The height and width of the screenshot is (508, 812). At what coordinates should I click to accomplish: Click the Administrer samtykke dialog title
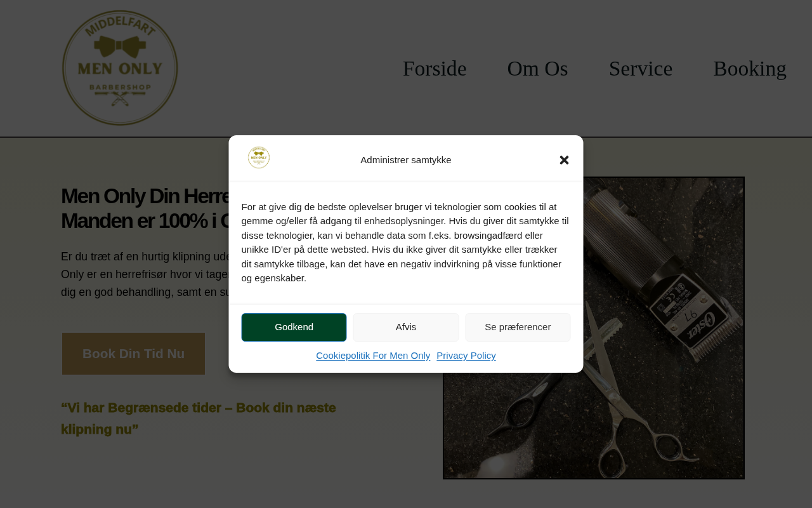tap(406, 160)
